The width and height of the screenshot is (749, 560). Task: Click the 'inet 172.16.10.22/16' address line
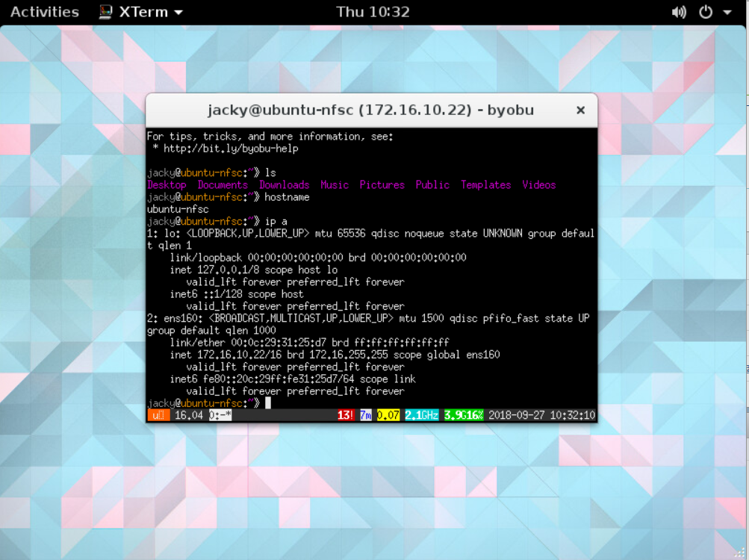[x=335, y=355]
